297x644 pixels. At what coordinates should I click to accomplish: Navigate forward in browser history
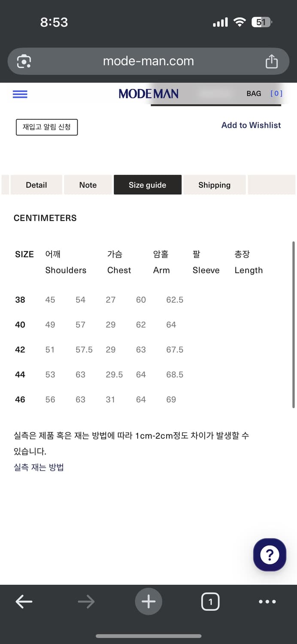(86, 601)
